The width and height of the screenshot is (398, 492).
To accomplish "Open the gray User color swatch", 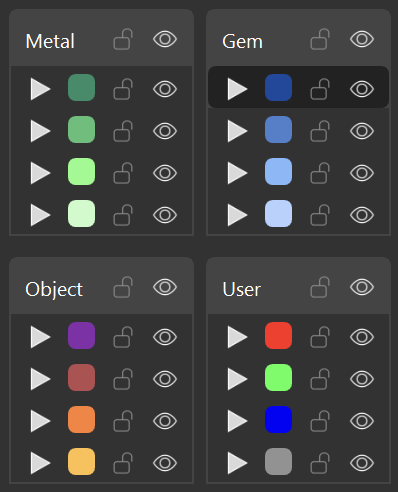I will point(278,462).
